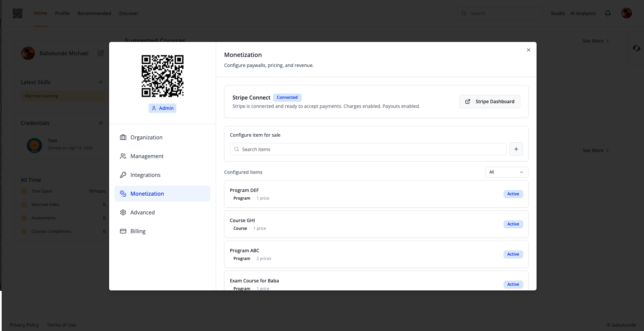Click the magnifier icon in Search items
The width and height of the screenshot is (644, 331).
237,149
